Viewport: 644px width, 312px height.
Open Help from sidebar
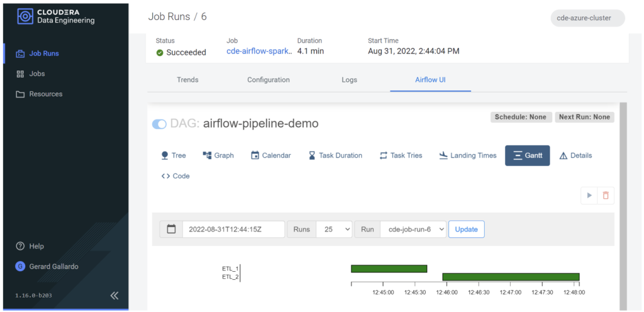click(x=30, y=247)
